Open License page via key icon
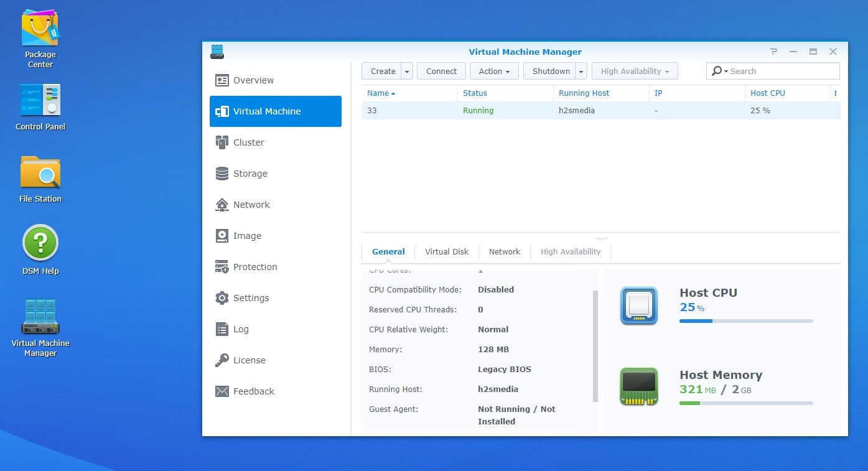The height and width of the screenshot is (471, 868). tap(222, 360)
